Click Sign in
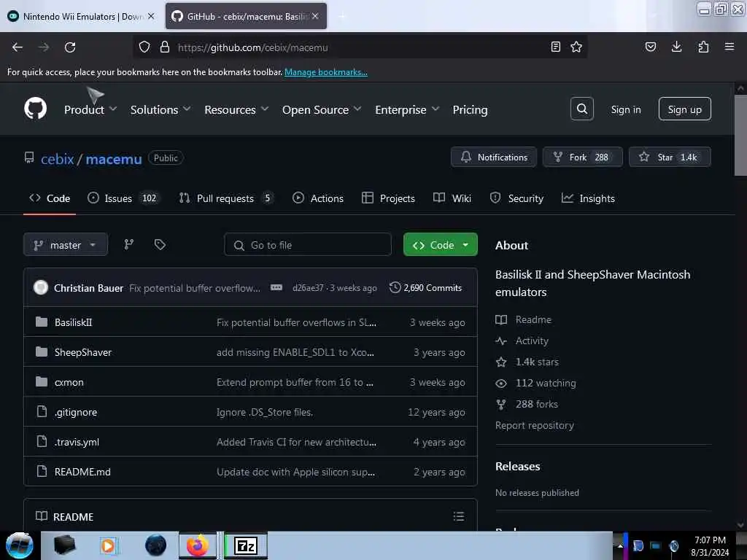This screenshot has width=747, height=560. 625,109
